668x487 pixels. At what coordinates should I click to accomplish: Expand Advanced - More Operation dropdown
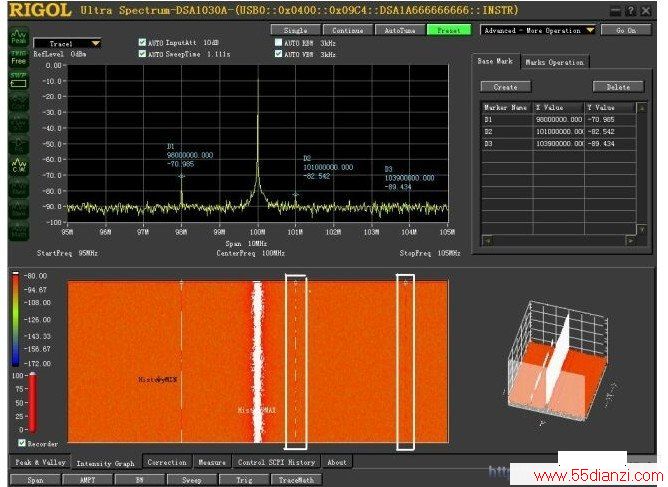538,30
